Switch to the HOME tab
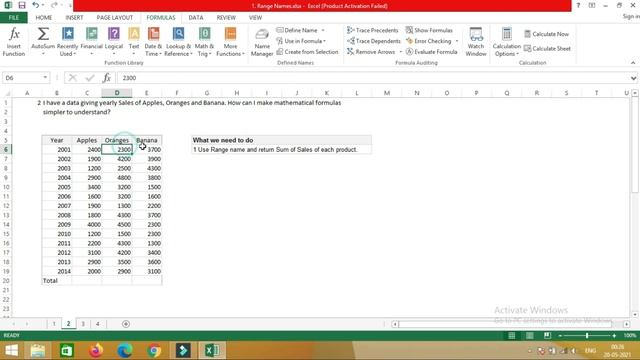This screenshot has width=640, height=360. tap(44, 18)
